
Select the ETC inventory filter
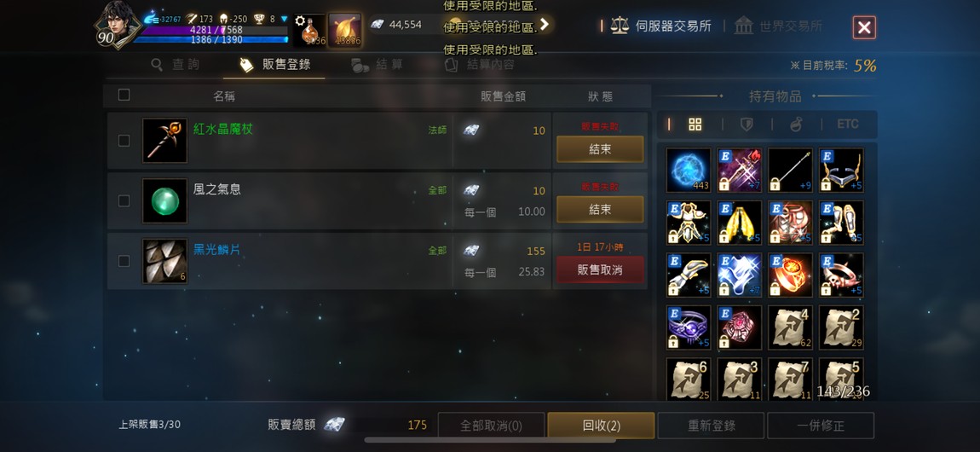pos(848,125)
